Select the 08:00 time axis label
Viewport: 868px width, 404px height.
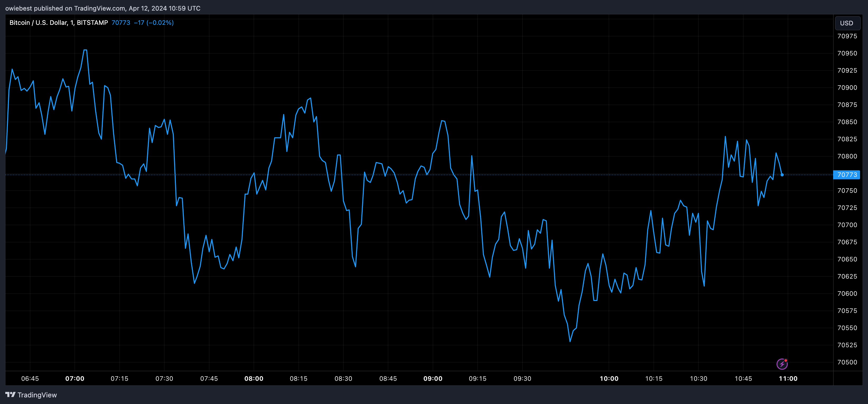(x=254, y=378)
